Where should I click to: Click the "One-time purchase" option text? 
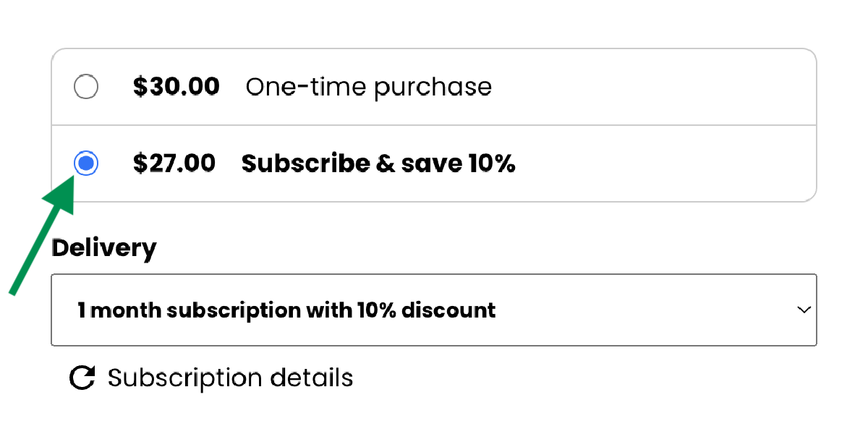[368, 88]
